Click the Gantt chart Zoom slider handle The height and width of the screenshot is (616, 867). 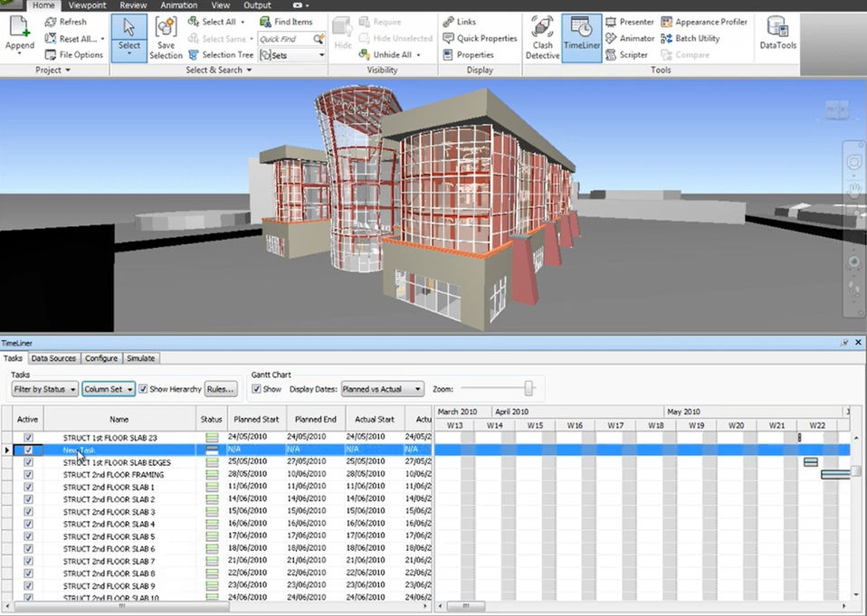pos(529,388)
